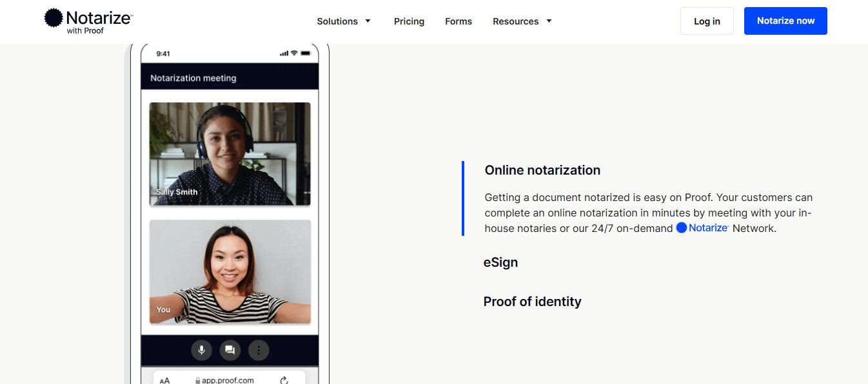Viewport: 868px width, 384px height.
Task: Expand the eSign section
Action: (500, 262)
